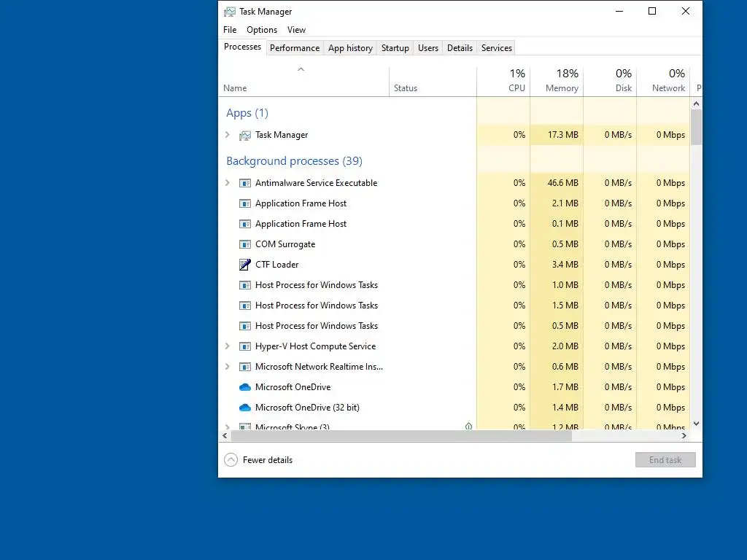Image resolution: width=747 pixels, height=560 pixels.
Task: Select the Apps (1) group heading
Action: (x=247, y=113)
